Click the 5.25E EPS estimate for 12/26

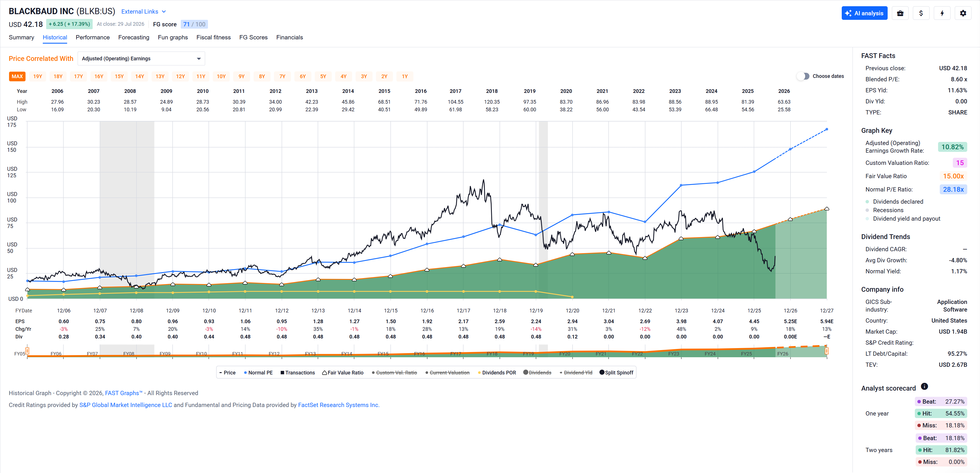tap(790, 321)
